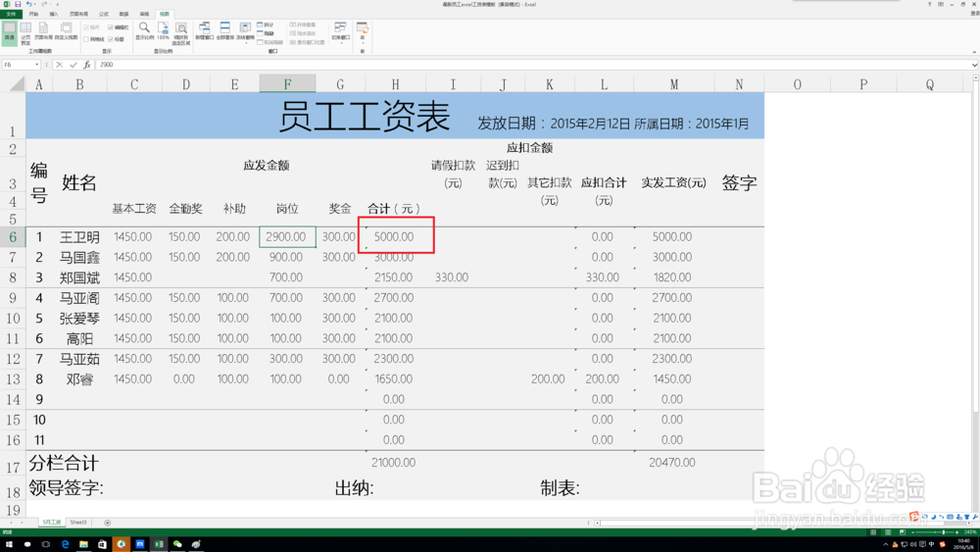
Task: Open a New Window (新建窗口)
Action: coord(204,31)
